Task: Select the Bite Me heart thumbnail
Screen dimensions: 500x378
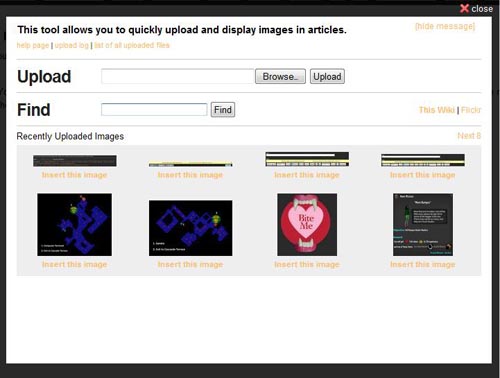Action: (x=307, y=225)
